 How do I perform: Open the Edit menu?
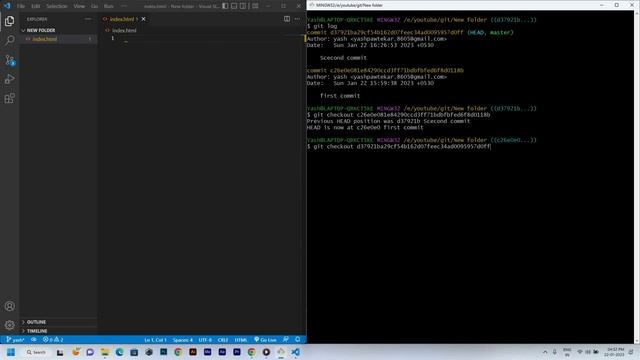tap(36, 6)
